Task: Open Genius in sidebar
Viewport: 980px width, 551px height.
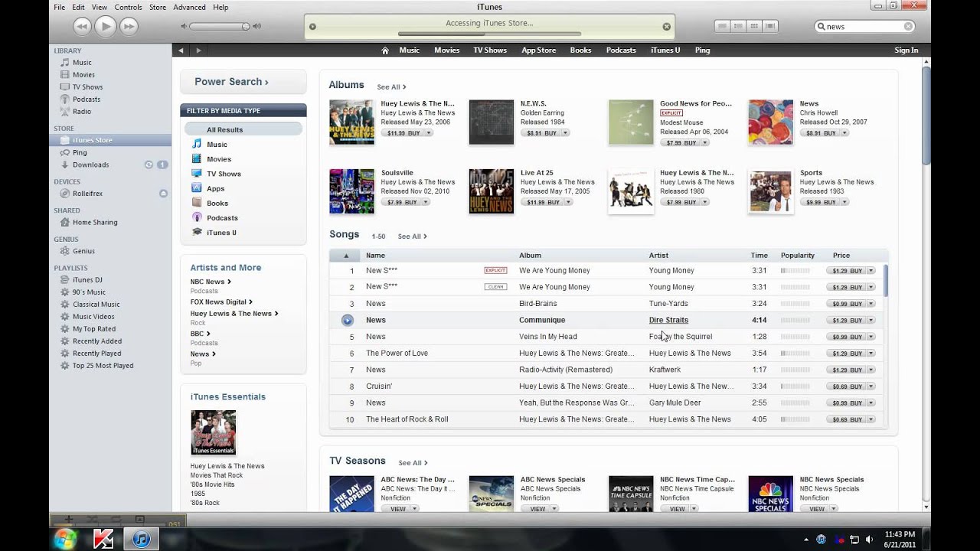Action: pyautogui.click(x=83, y=251)
